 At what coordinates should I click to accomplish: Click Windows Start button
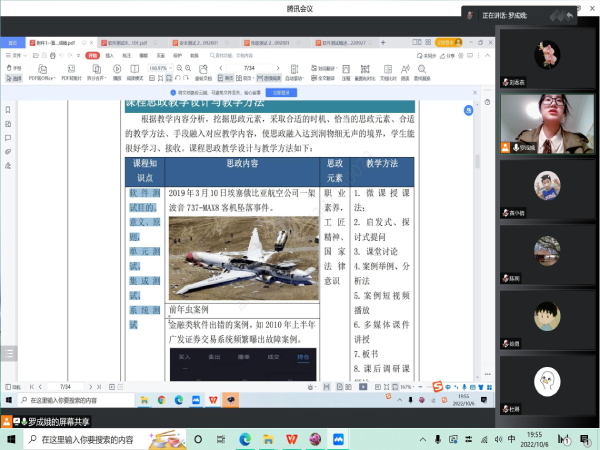[8, 437]
